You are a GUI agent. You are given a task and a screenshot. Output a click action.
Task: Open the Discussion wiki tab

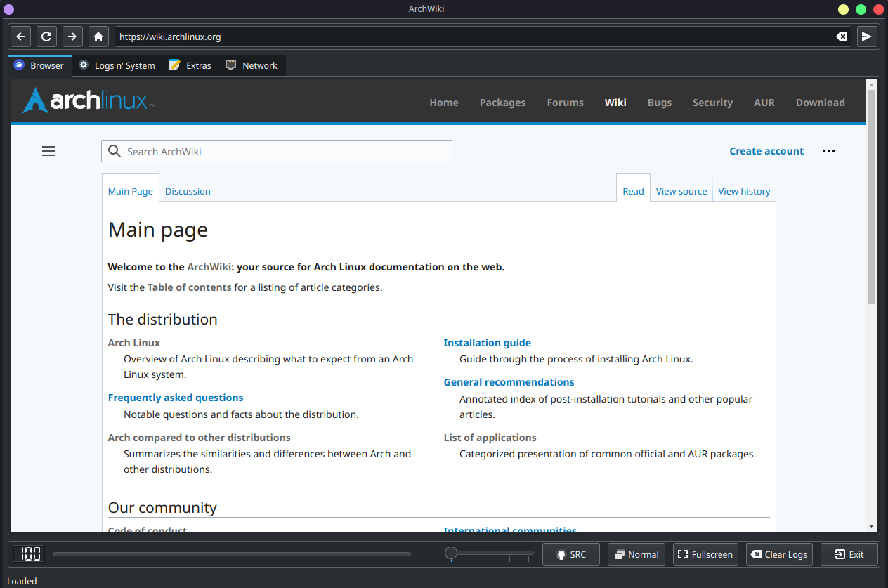pyautogui.click(x=188, y=191)
